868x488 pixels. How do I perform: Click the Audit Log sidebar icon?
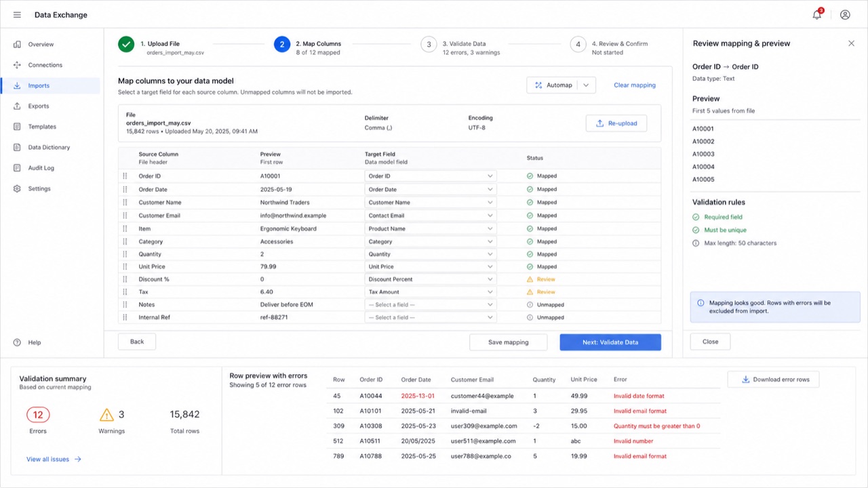point(17,168)
